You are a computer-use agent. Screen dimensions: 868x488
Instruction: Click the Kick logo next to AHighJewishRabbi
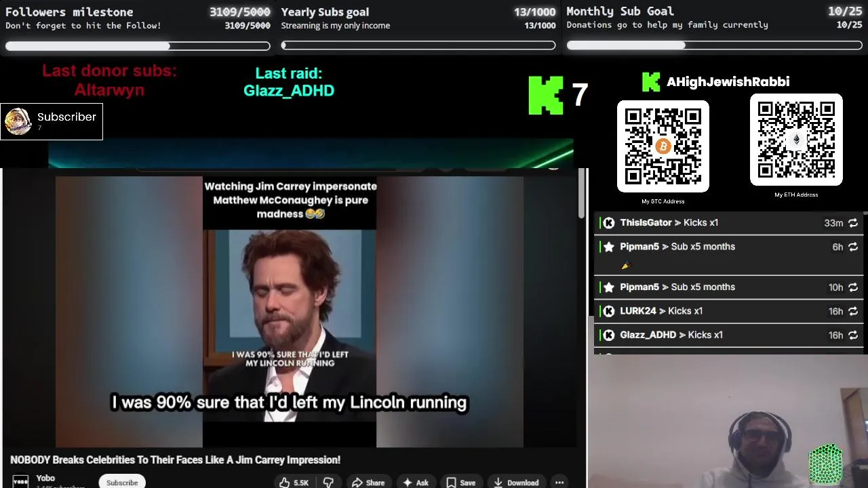(651, 82)
